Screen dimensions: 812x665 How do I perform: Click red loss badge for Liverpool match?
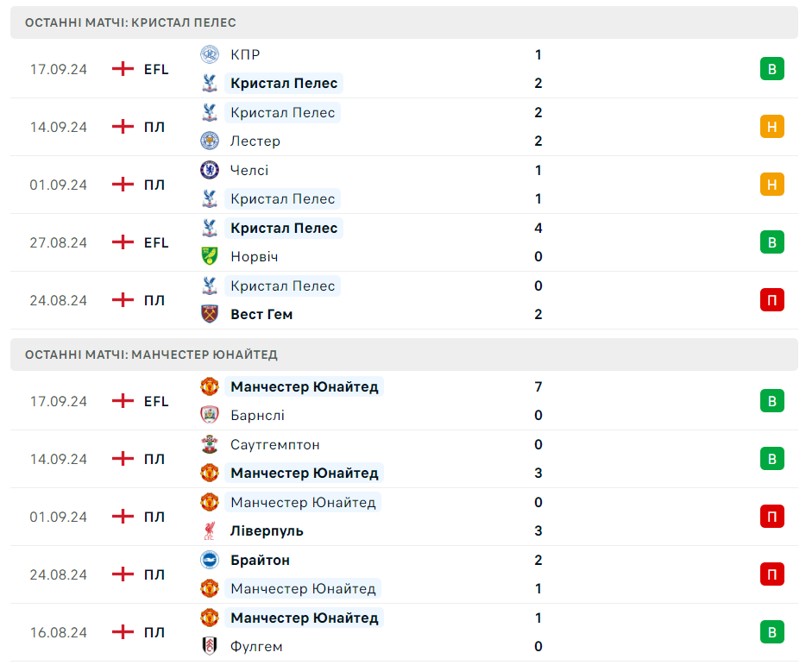771,517
